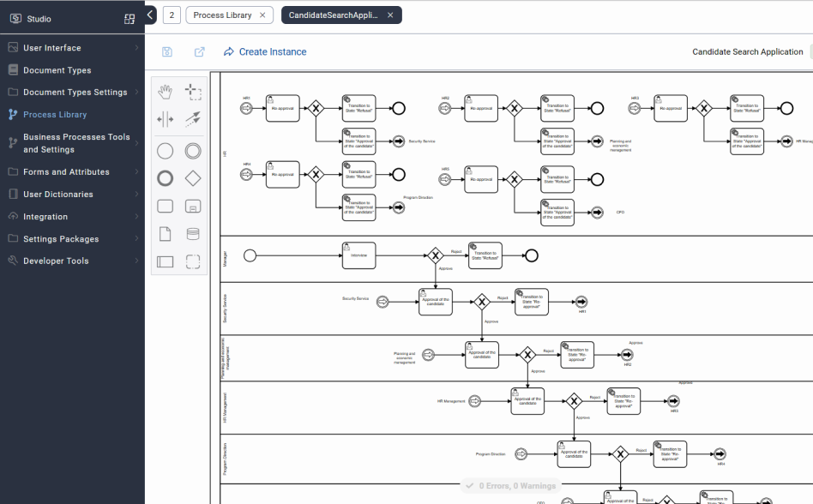Click the Studio logo icon
The height and width of the screenshot is (504, 813).
16,19
